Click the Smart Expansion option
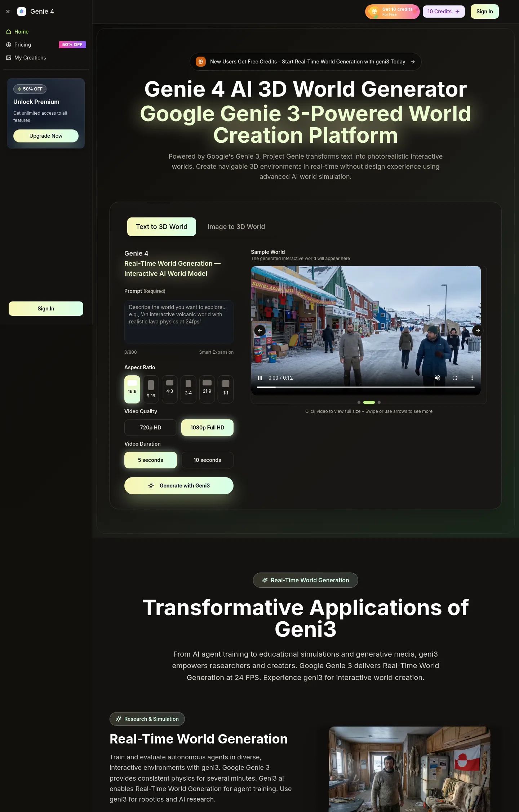519x812 pixels. [x=216, y=352]
